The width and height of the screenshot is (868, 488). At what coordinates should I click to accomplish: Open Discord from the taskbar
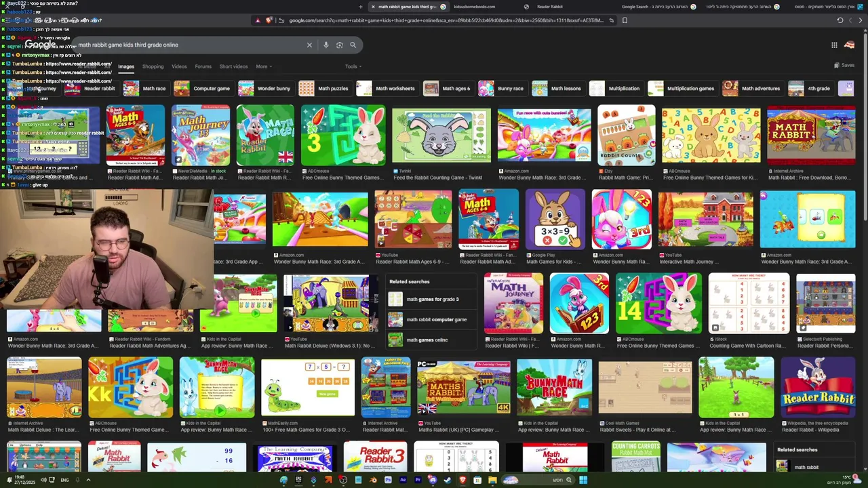click(x=433, y=480)
